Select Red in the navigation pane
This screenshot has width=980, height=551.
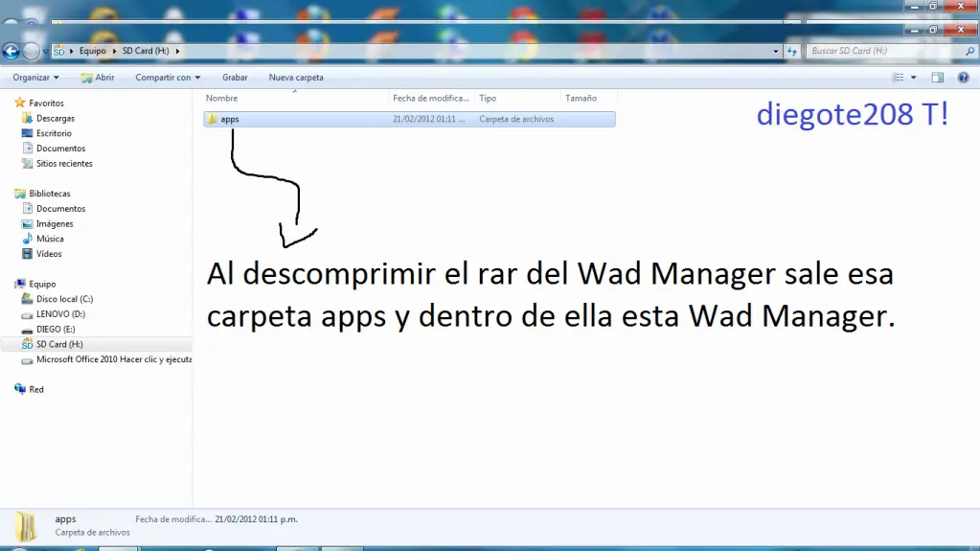point(36,389)
